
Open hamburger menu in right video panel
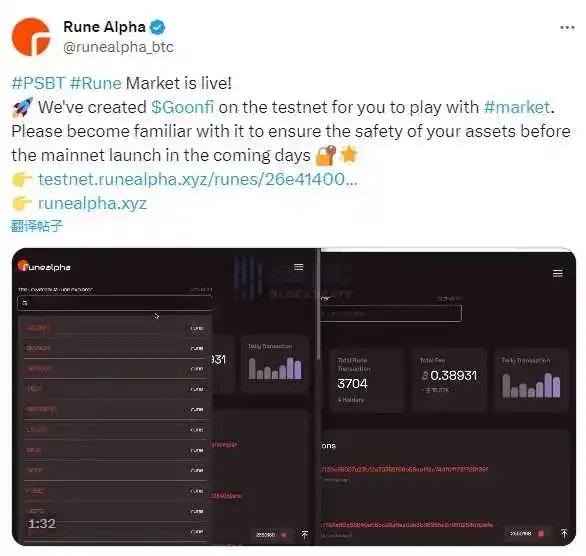tap(558, 274)
